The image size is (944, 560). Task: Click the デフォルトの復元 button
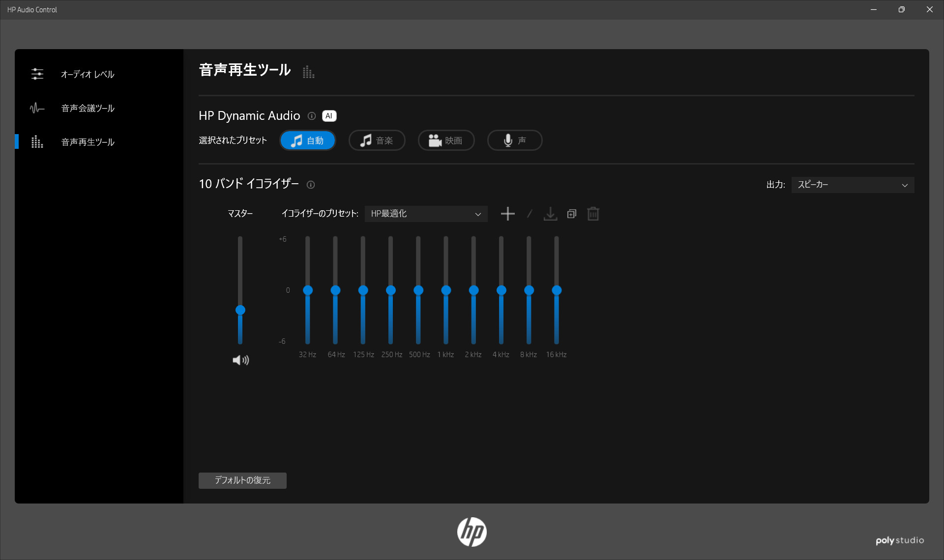[x=242, y=480]
